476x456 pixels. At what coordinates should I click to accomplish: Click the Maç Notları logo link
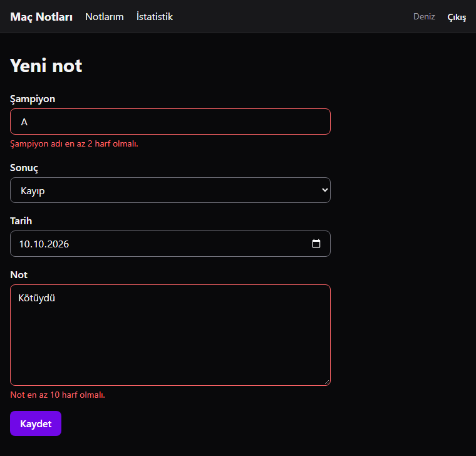point(41,17)
